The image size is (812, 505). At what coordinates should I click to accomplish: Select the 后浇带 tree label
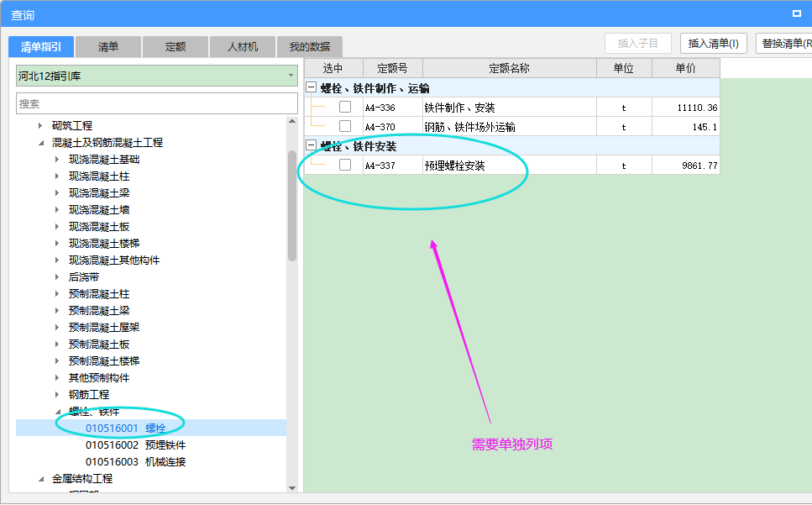click(x=83, y=276)
